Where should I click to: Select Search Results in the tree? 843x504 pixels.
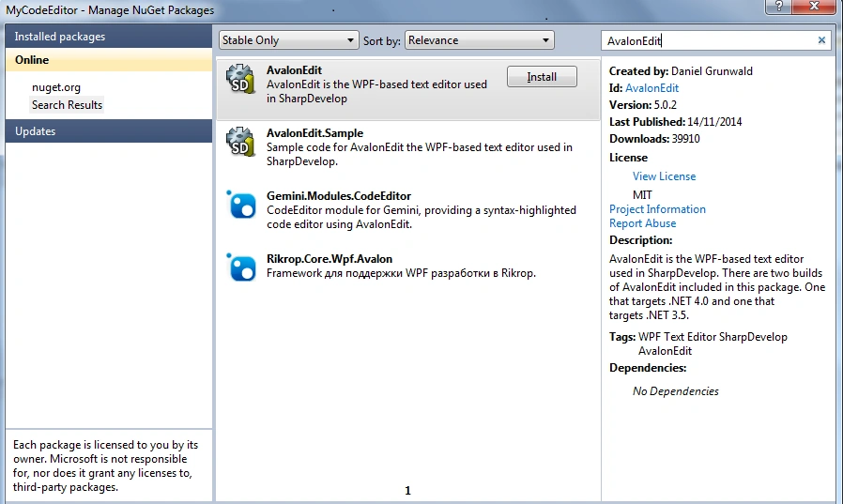coord(67,105)
